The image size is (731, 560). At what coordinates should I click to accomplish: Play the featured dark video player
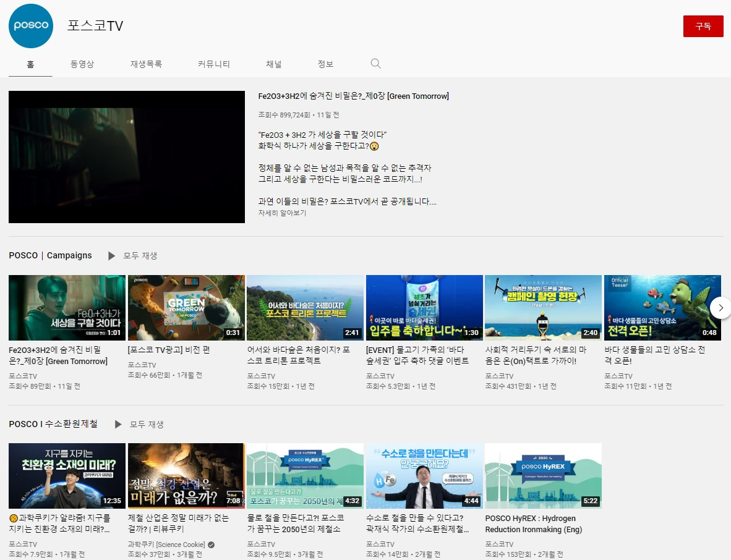(x=127, y=157)
